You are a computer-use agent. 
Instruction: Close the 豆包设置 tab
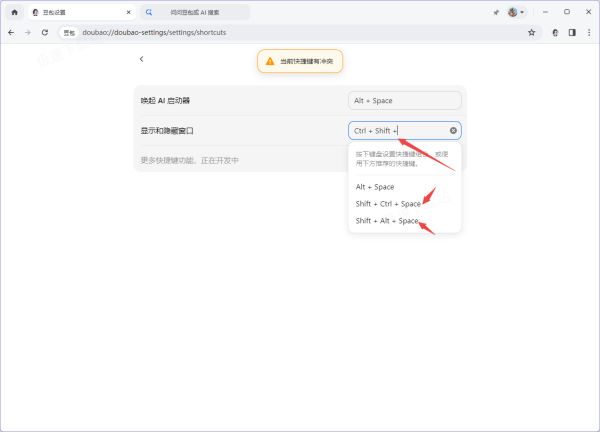[x=124, y=12]
